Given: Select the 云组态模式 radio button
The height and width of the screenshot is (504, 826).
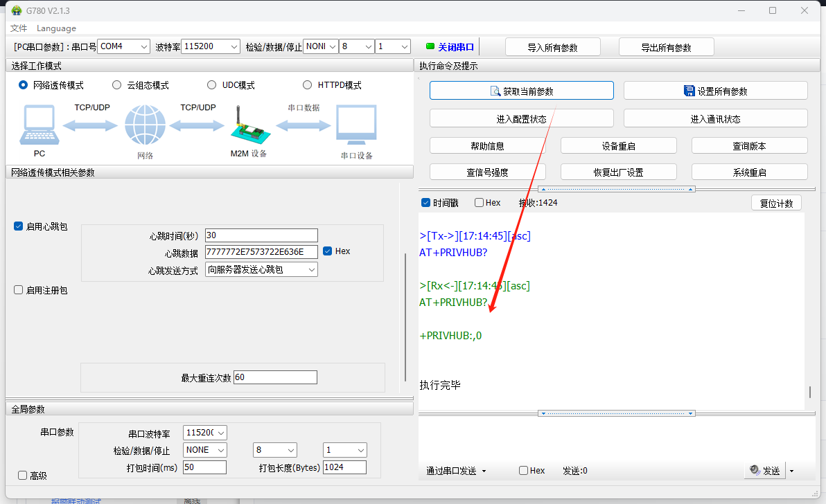Looking at the screenshot, I should [116, 85].
